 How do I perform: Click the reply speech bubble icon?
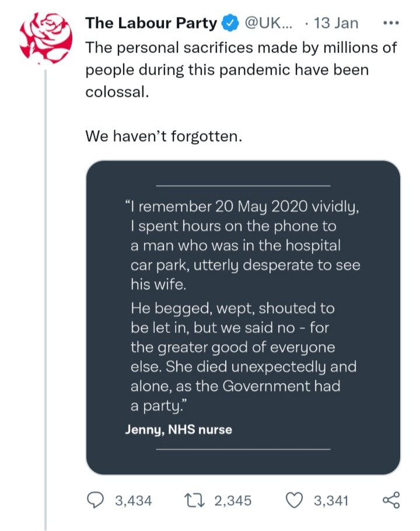[96, 500]
